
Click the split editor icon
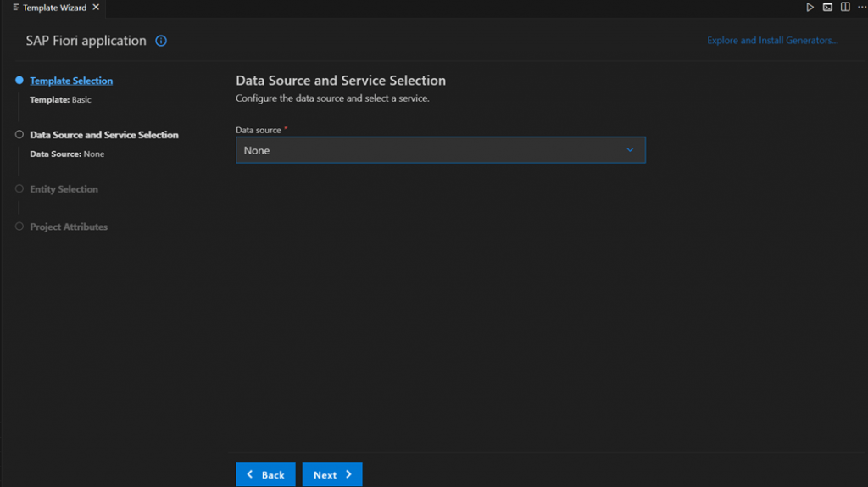(x=845, y=7)
